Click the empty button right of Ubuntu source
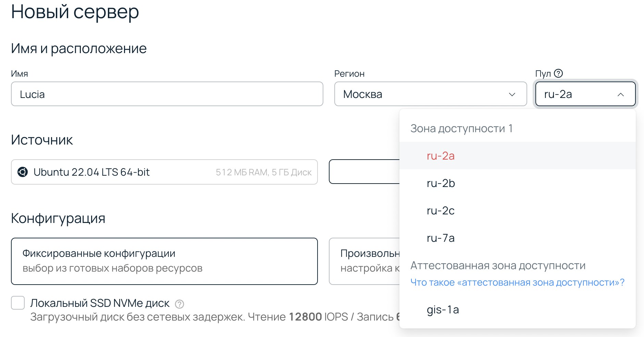The image size is (644, 337). click(364, 172)
